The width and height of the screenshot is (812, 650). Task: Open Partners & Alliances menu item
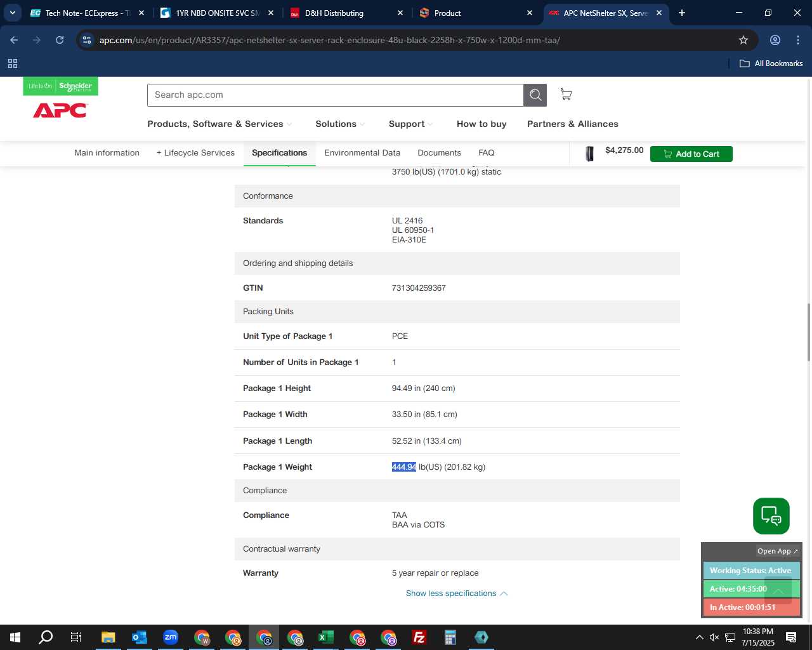click(x=573, y=124)
